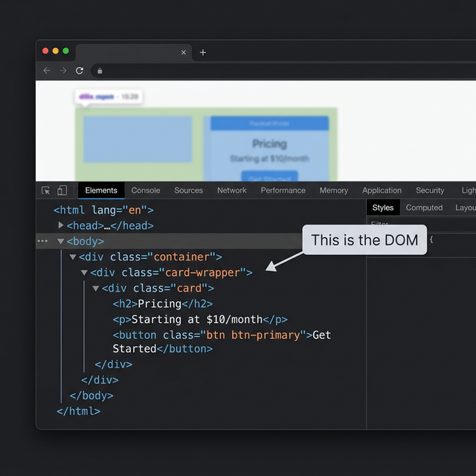Open a new tab with plus icon

pos(203,52)
